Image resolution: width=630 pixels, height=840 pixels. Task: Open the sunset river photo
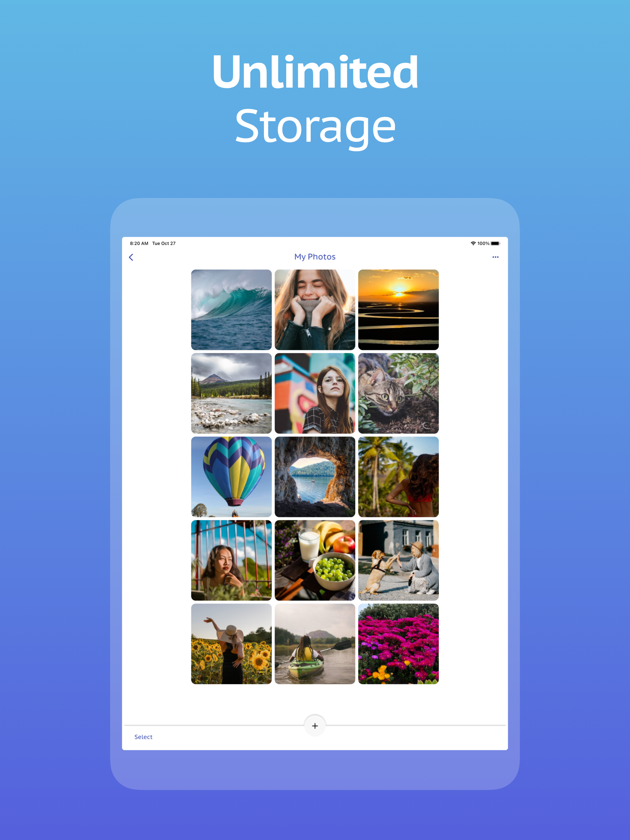(x=399, y=309)
